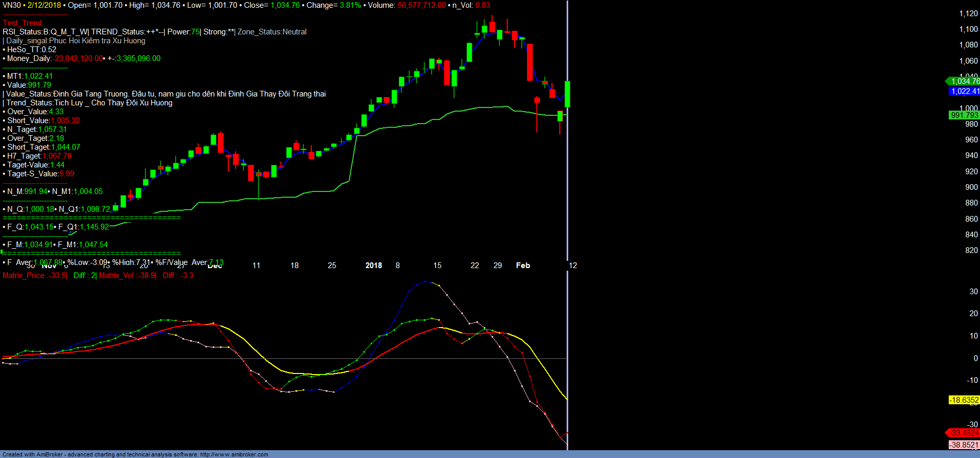Select date 15 on the time axis

[x=437, y=266]
